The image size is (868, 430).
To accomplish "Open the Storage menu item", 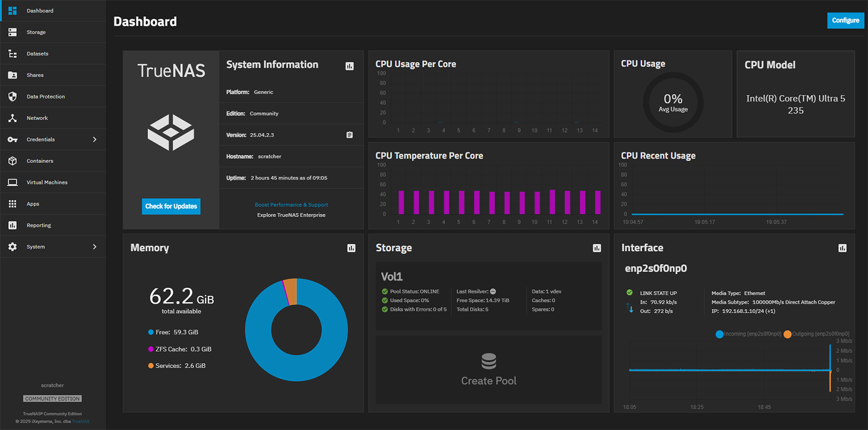I will [x=36, y=32].
